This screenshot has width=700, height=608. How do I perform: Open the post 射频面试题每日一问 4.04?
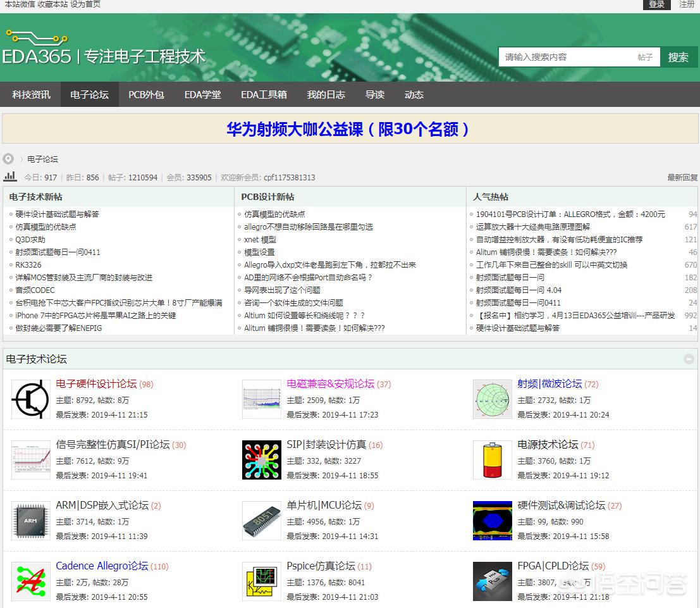point(519,290)
